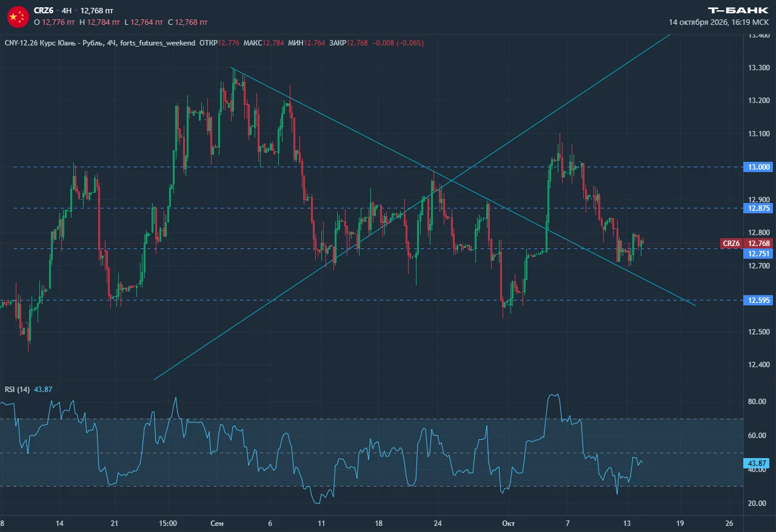
Task: Select the 4H timeframe label
Action: [x=67, y=11]
